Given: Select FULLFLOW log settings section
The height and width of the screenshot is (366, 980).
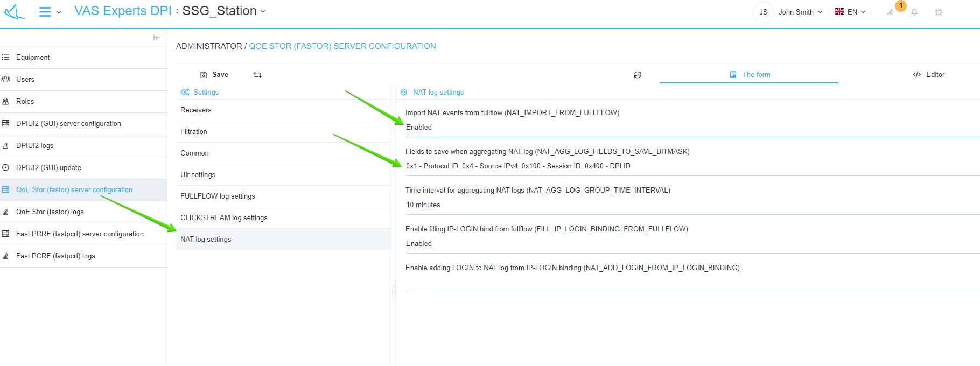Looking at the screenshot, I should coord(218,196).
